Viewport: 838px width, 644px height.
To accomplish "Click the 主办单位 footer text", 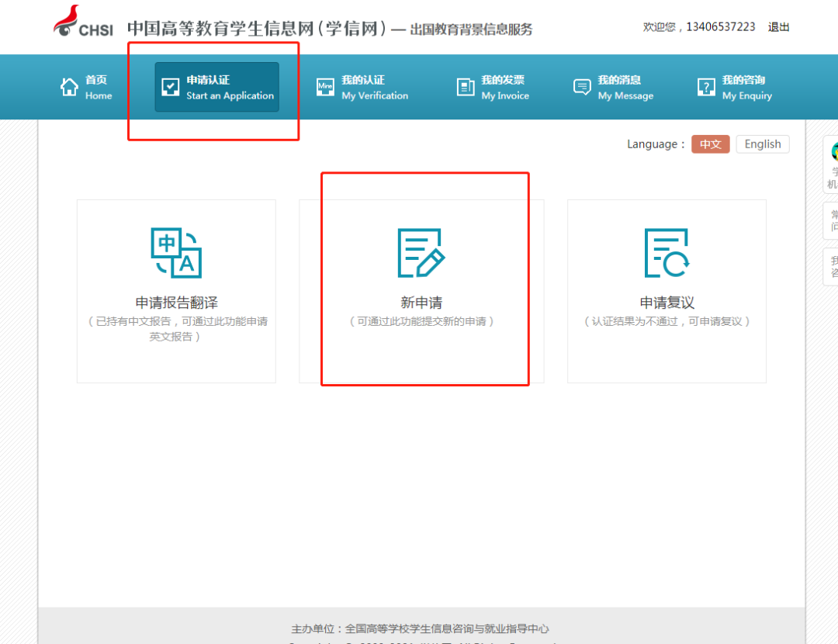I will coord(420,628).
